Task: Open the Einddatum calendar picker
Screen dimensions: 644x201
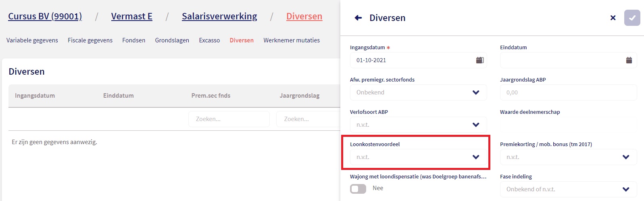Action: click(629, 60)
